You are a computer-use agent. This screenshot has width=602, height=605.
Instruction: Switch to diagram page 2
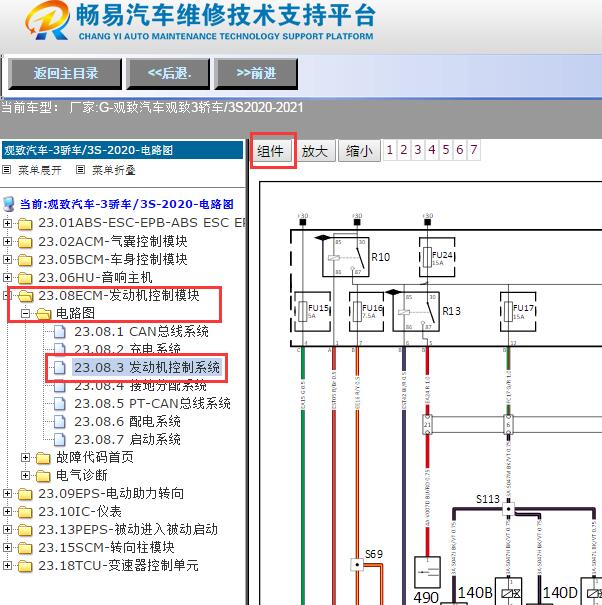pyautogui.click(x=404, y=150)
